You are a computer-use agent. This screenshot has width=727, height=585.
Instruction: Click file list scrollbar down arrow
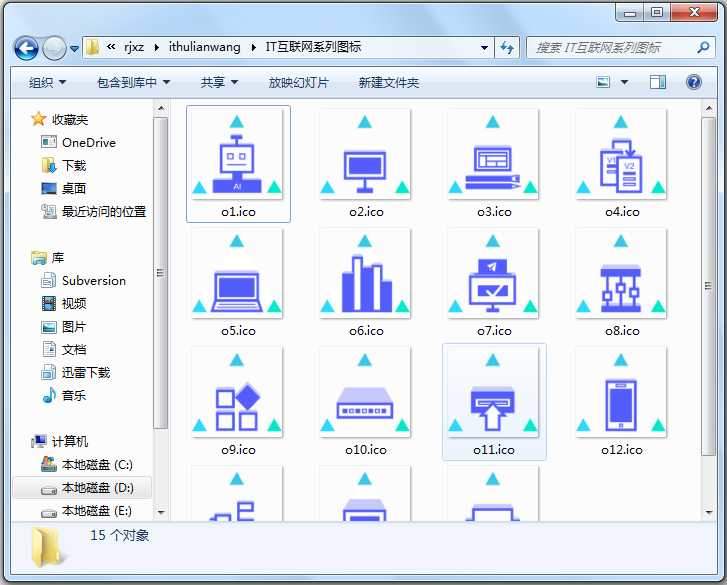[708, 512]
